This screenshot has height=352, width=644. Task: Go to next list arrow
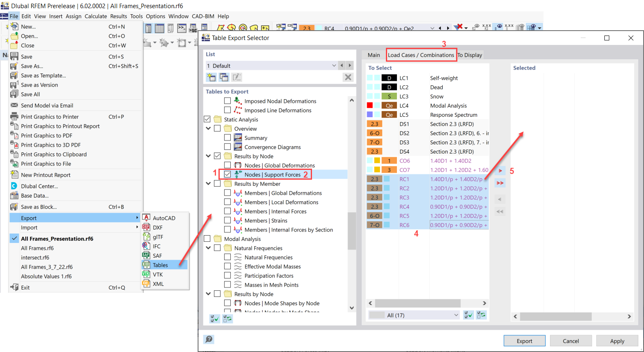point(350,65)
